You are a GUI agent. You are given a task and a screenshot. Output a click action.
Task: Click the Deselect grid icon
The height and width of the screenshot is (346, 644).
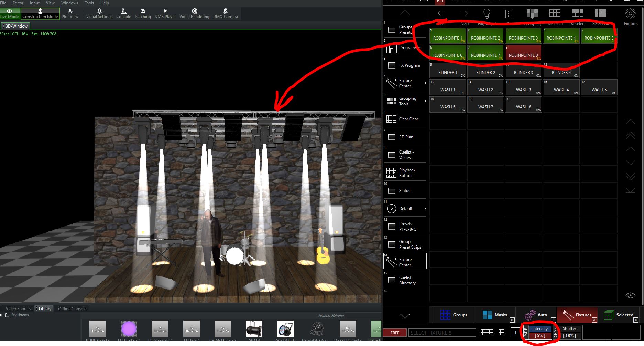pyautogui.click(x=555, y=14)
